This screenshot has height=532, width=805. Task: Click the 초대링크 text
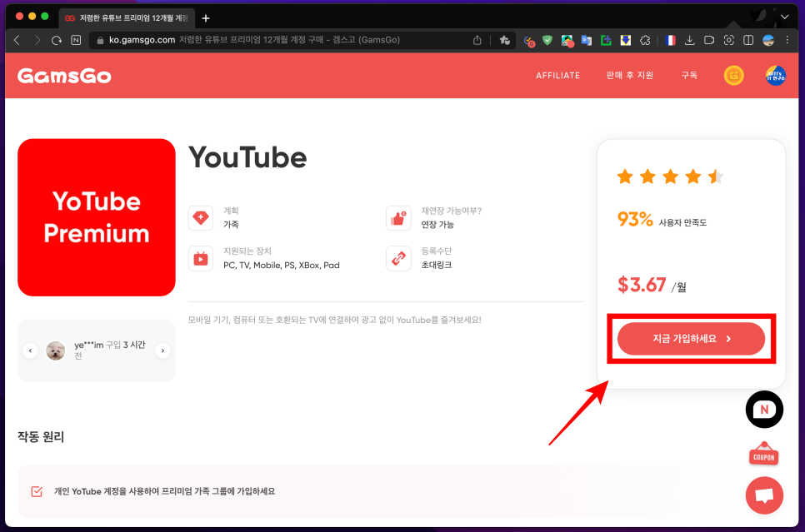click(437, 266)
